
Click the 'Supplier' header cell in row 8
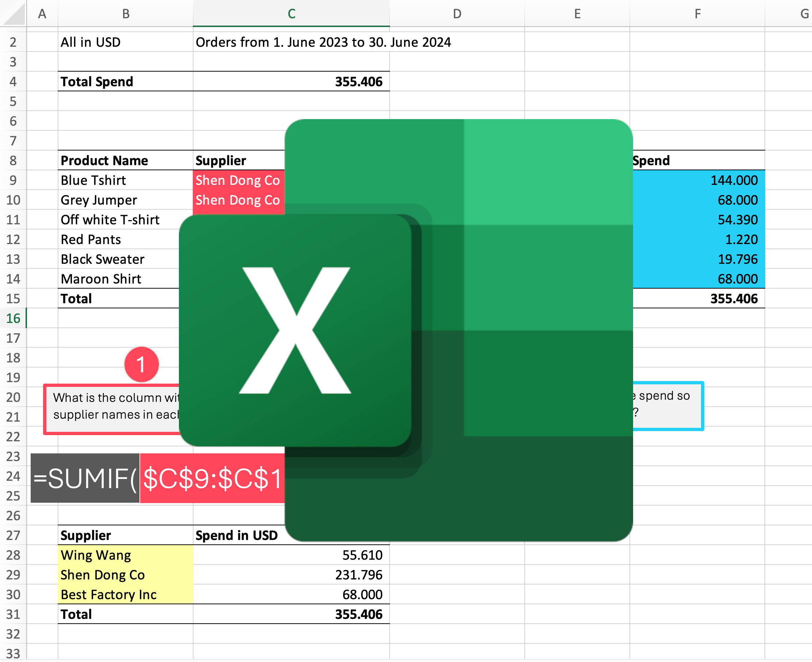[x=239, y=160]
